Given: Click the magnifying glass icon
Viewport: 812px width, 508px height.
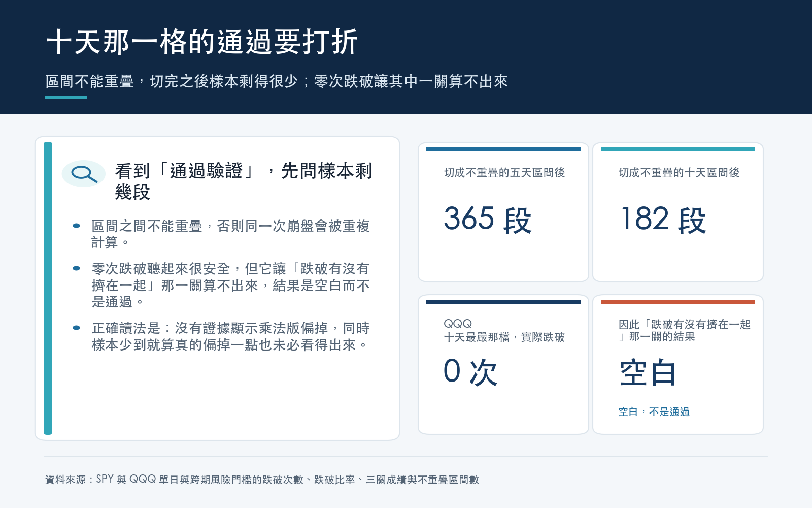Looking at the screenshot, I should [84, 174].
